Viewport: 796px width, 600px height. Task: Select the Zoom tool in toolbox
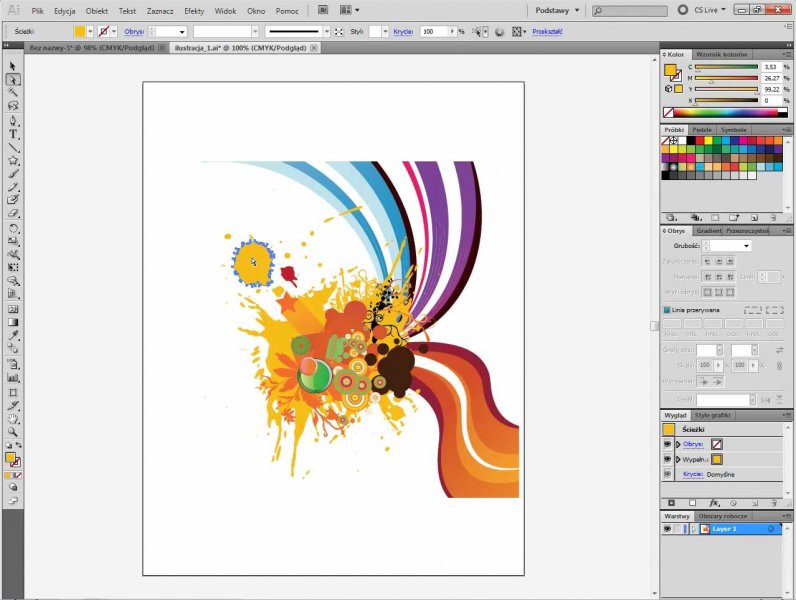pyautogui.click(x=13, y=431)
